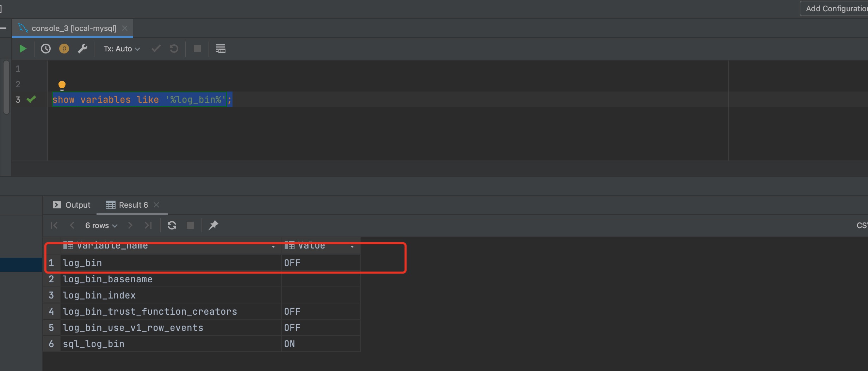868x371 pixels.
Task: Expand the 6 rows page size dropdown
Action: (101, 225)
